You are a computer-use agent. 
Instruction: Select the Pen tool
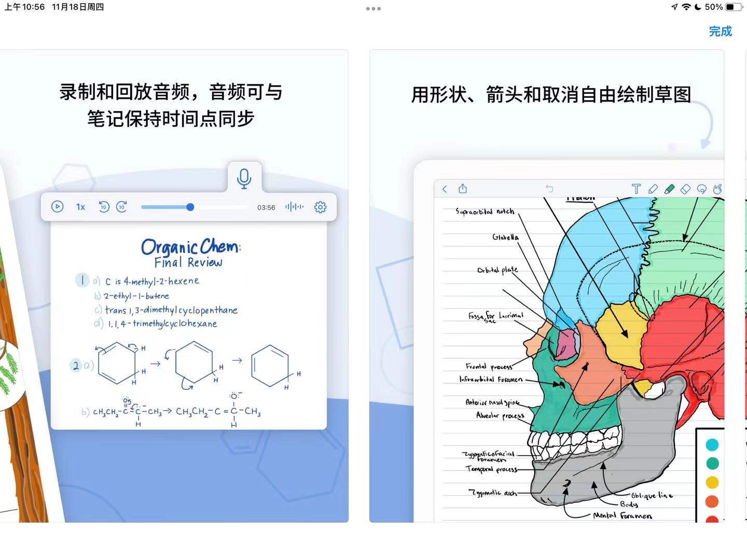653,189
